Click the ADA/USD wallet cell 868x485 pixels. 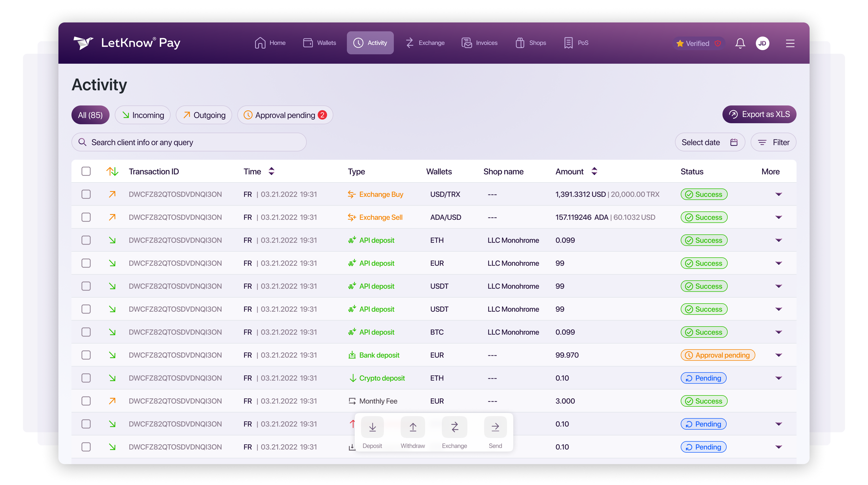[445, 217]
